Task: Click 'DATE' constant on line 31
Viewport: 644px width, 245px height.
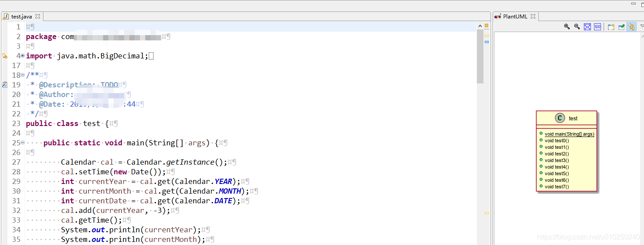Action: pos(223,201)
